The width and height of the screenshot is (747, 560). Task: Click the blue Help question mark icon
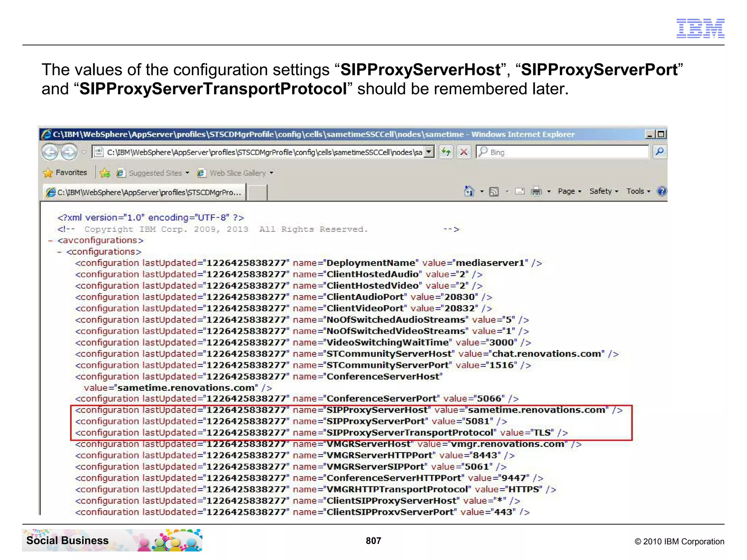662,191
